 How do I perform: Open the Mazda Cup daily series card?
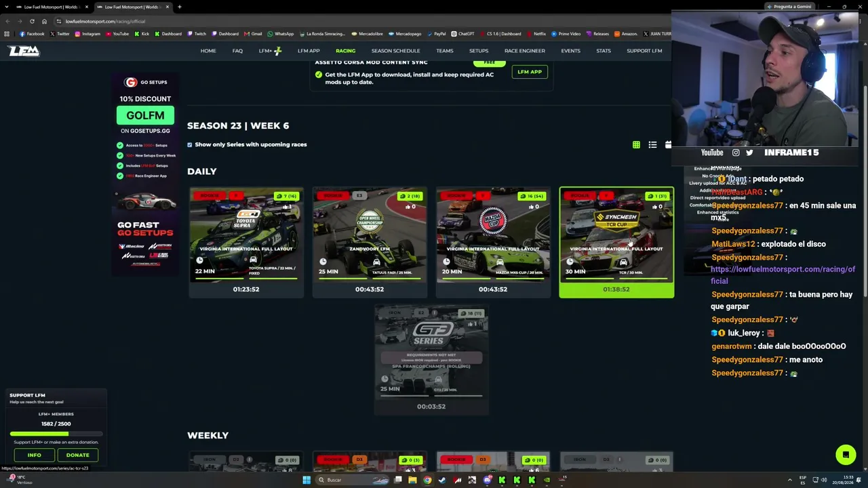pyautogui.click(x=493, y=242)
